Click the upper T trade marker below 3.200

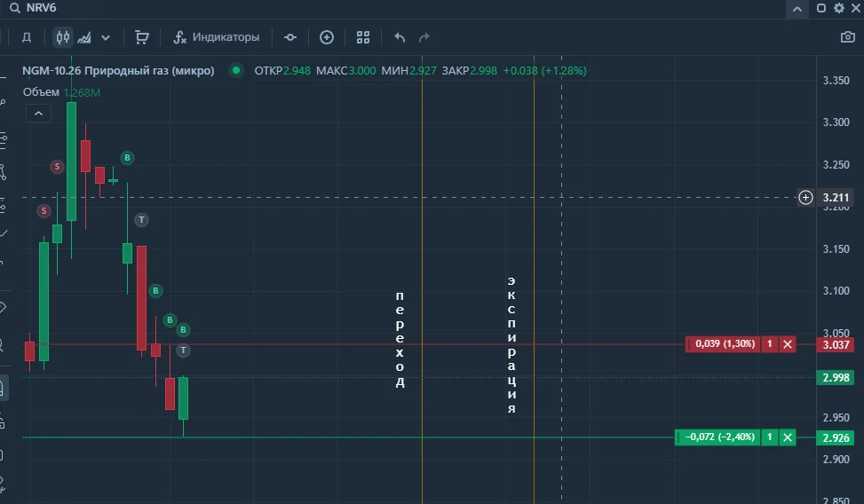(141, 220)
